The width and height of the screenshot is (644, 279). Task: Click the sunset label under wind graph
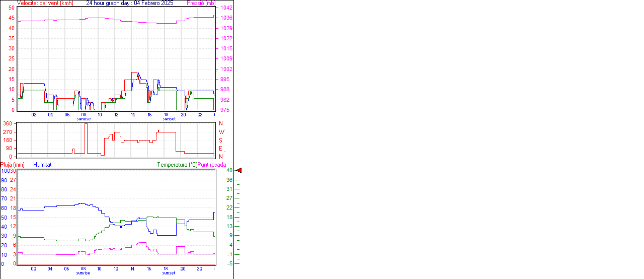(169, 119)
